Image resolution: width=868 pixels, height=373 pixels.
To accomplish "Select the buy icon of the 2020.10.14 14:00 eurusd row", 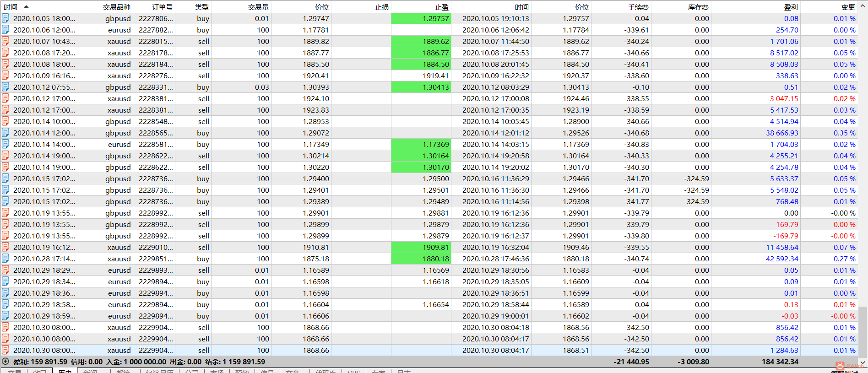I will [5, 144].
